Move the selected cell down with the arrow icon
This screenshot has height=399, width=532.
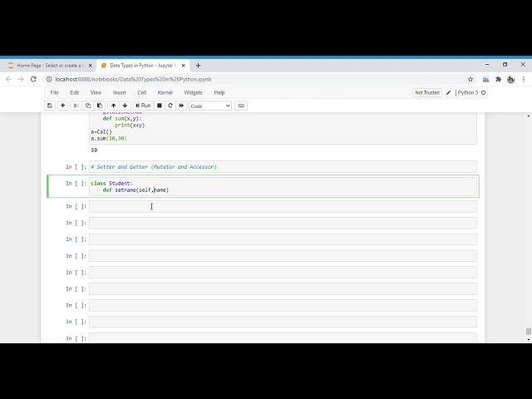[x=125, y=106]
